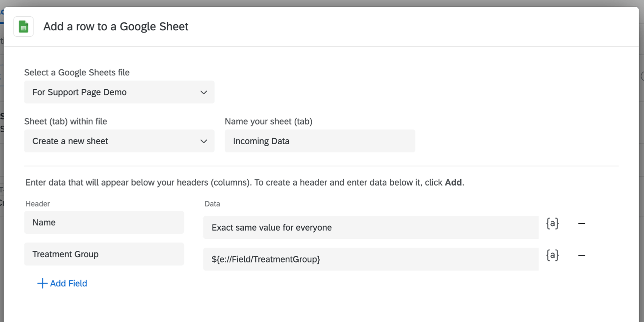Click the Add Field link text
The height and width of the screenshot is (322, 644).
tap(69, 283)
